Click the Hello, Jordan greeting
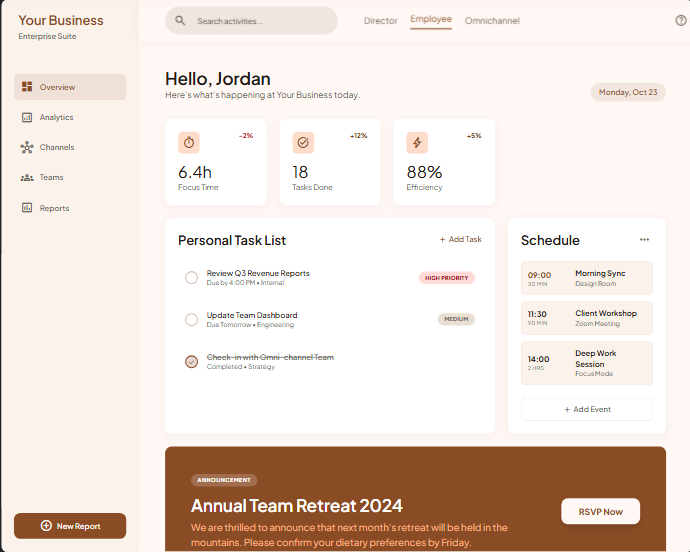This screenshot has width=690, height=552. 218,79
